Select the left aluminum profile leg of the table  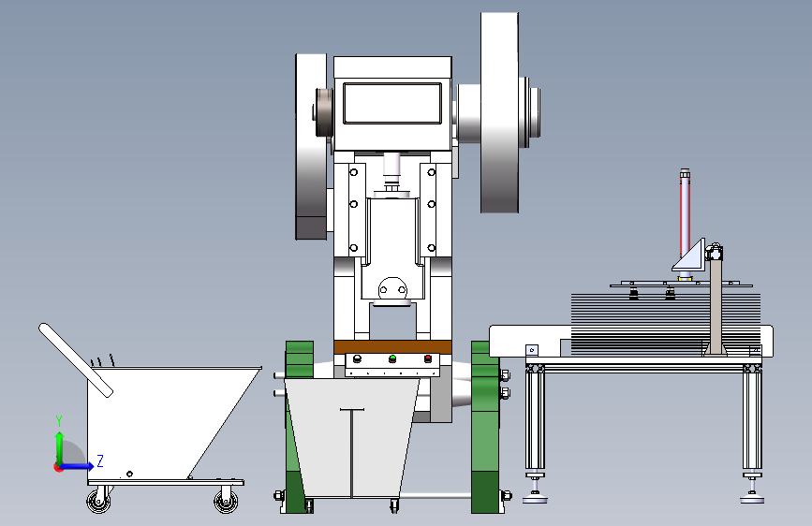point(535,419)
